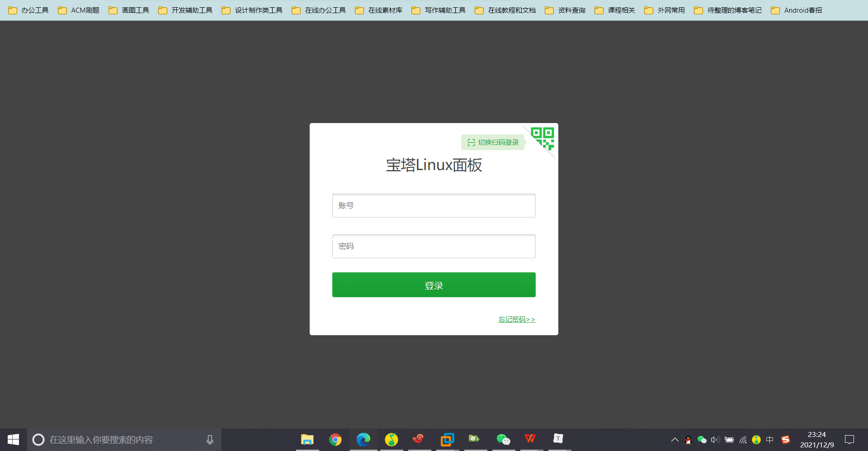Open the Windows Start menu
868x451 pixels.
(13, 440)
